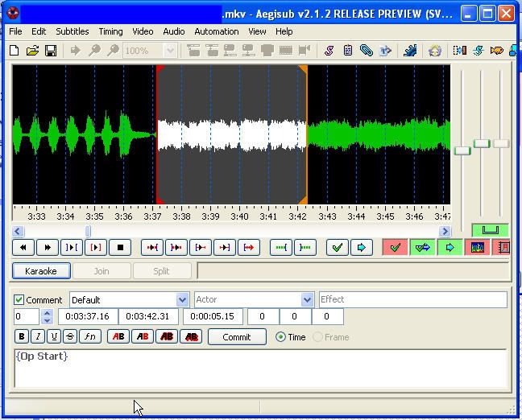522x420 pixels.
Task: Go to selection with plain arrow icon
Action: coord(362,247)
